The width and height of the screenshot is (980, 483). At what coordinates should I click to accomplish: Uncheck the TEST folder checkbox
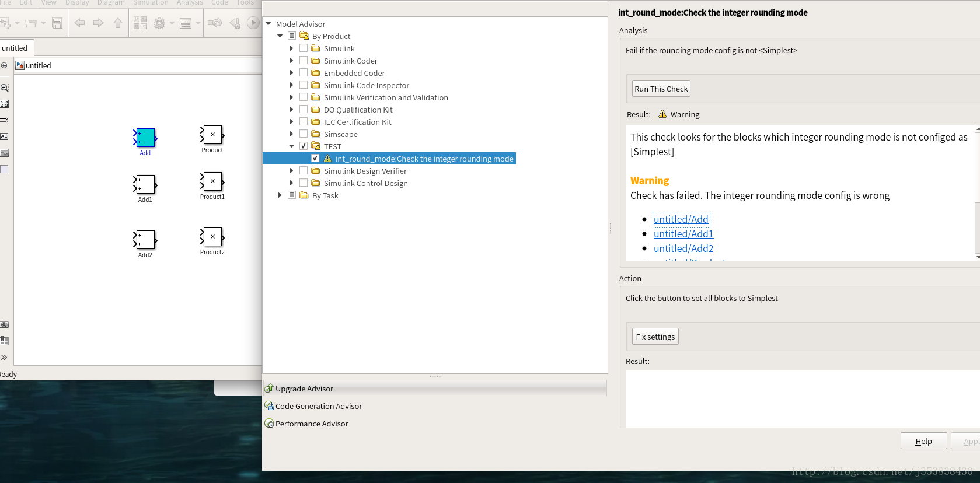tap(304, 146)
